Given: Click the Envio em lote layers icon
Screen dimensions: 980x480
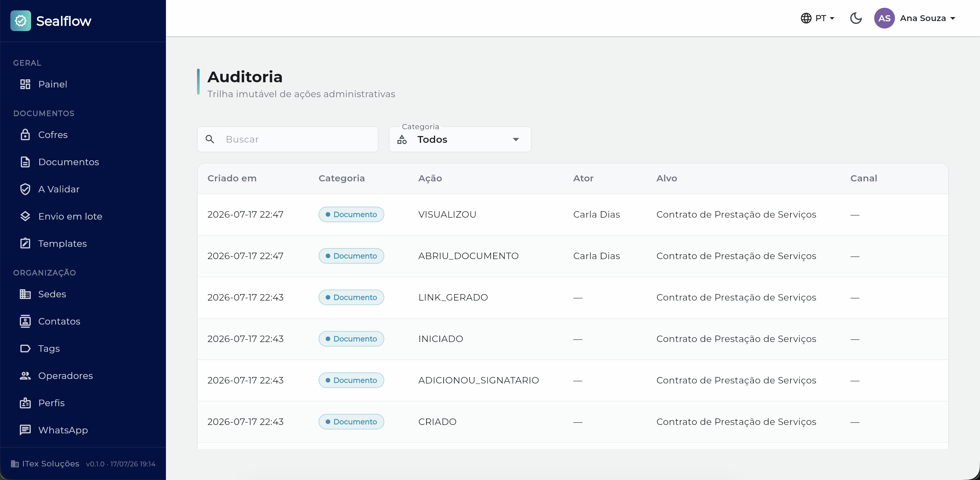Looking at the screenshot, I should point(25,216).
